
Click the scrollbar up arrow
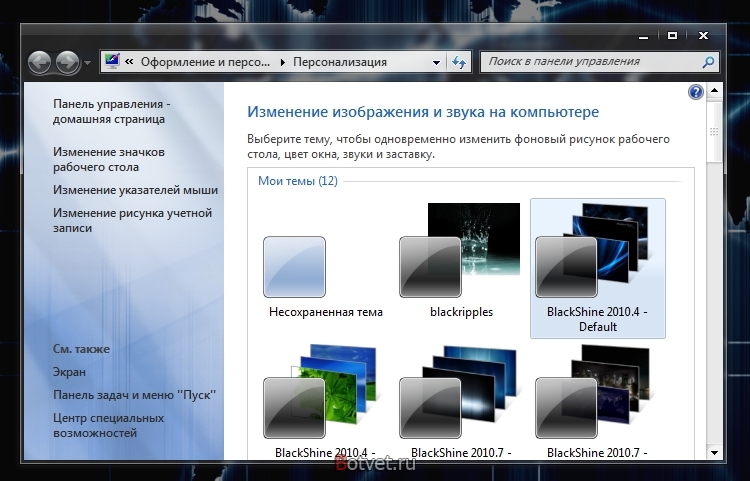(714, 90)
